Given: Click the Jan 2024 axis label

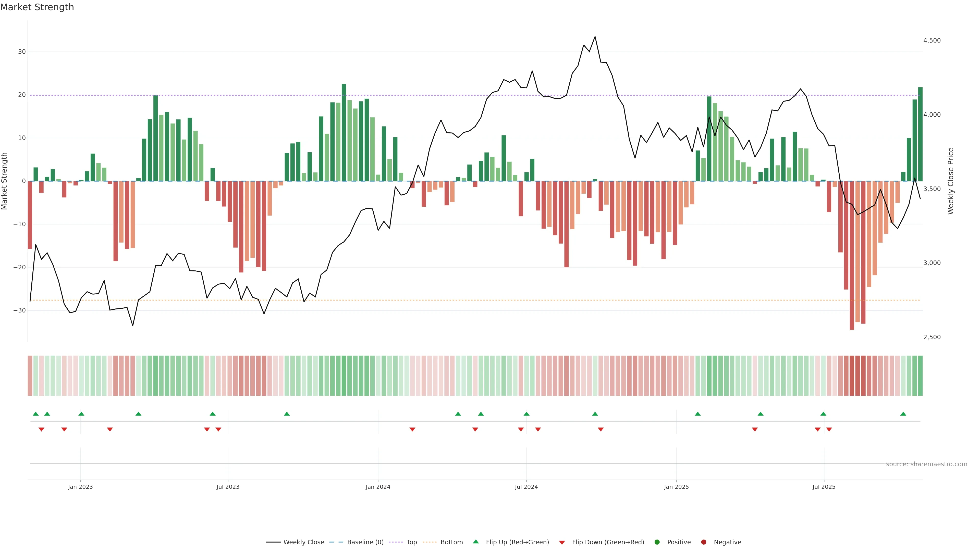Looking at the screenshot, I should (378, 487).
